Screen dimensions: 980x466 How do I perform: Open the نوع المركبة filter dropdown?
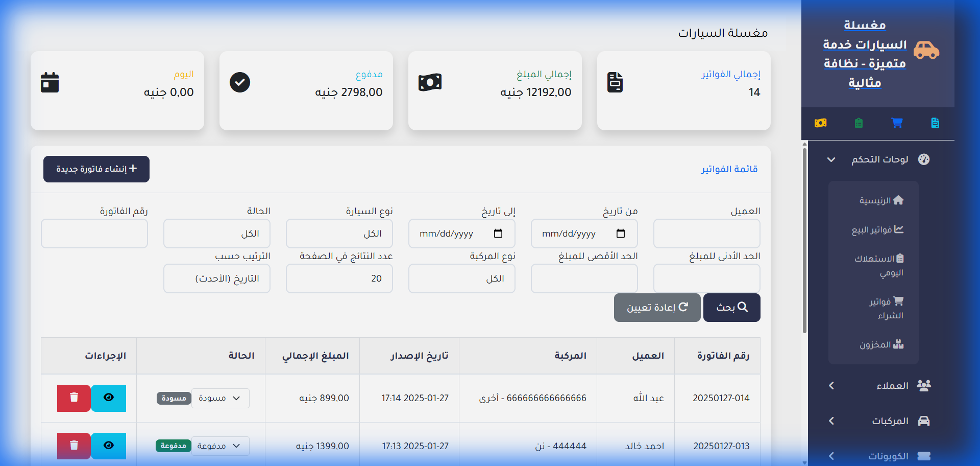[x=462, y=278]
